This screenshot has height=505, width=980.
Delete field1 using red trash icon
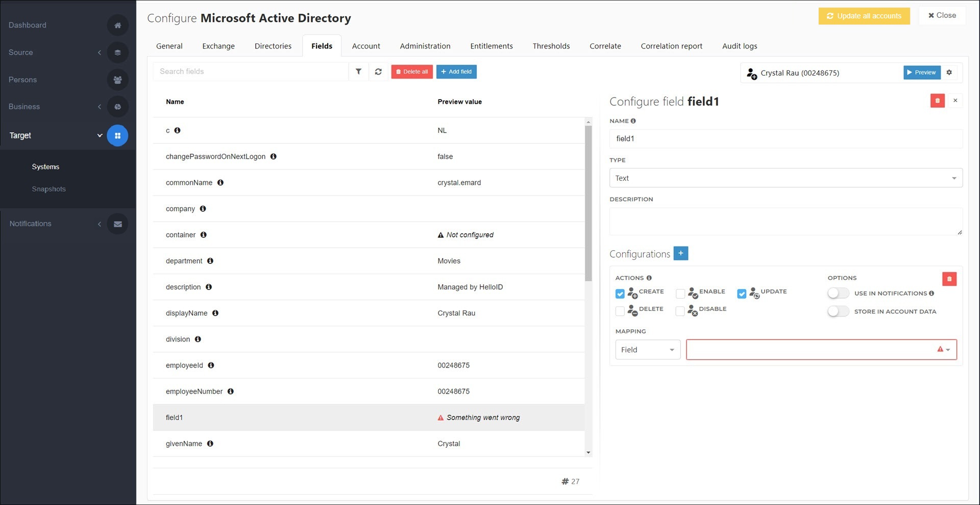[937, 101]
